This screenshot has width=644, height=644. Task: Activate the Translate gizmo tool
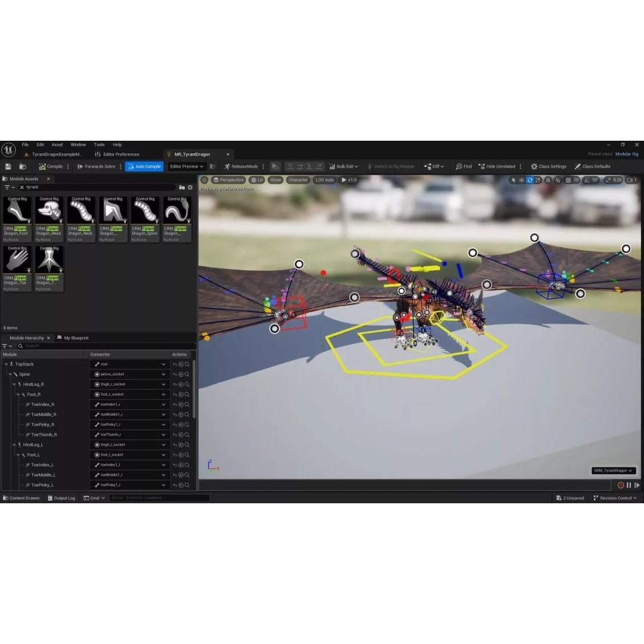click(521, 180)
